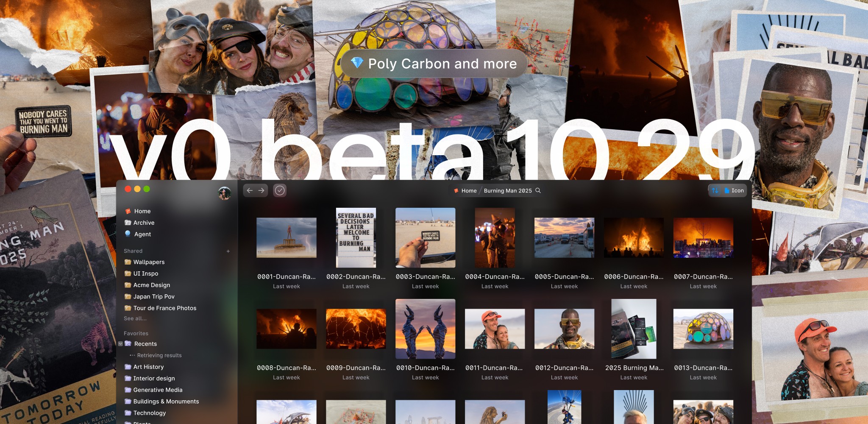Select the 0001-Duncan-Ra... Man statue storm photo
This screenshot has width=868, height=424.
(287, 237)
